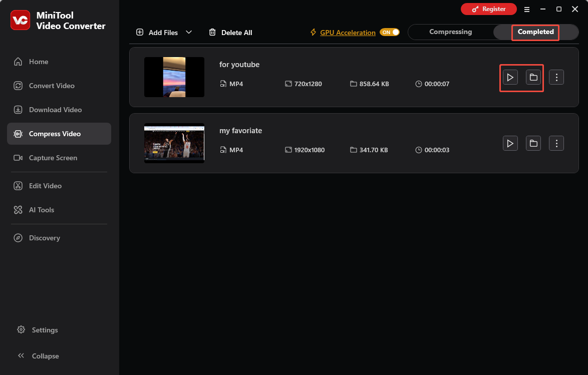Click the 858.64 KB file size
The image size is (588, 375).
(x=374, y=84)
